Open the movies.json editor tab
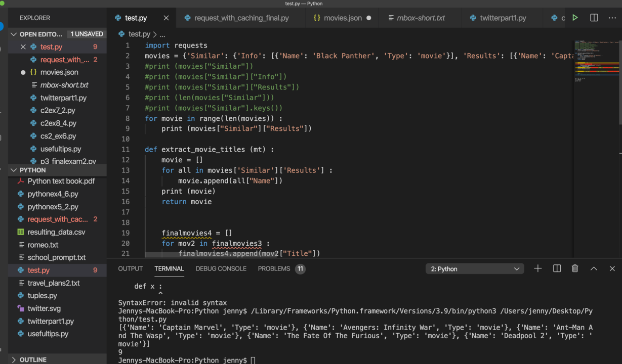Viewport: 622px width, 364px height. (x=342, y=18)
